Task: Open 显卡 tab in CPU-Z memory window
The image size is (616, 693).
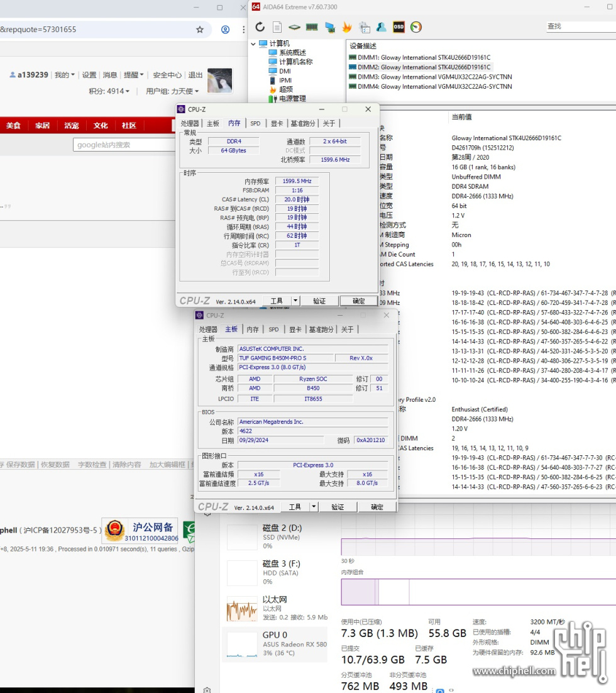Action: tap(277, 123)
